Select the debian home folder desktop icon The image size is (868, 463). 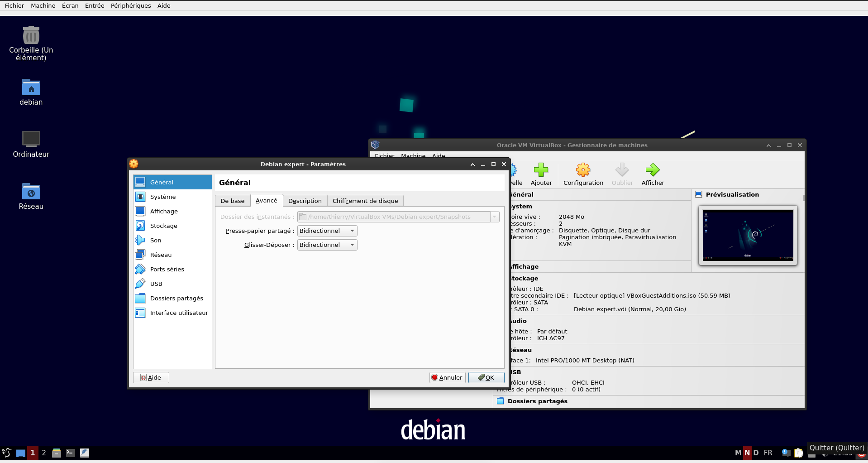coord(31,92)
